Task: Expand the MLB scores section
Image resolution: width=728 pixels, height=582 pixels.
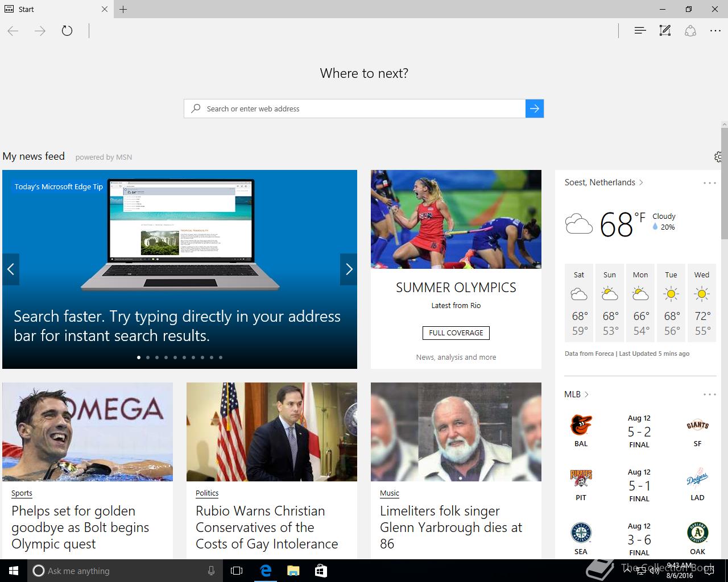Action: coord(576,394)
